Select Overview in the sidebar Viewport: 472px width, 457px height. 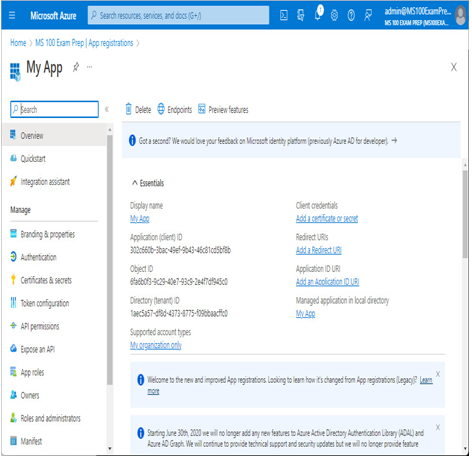[x=55, y=135]
